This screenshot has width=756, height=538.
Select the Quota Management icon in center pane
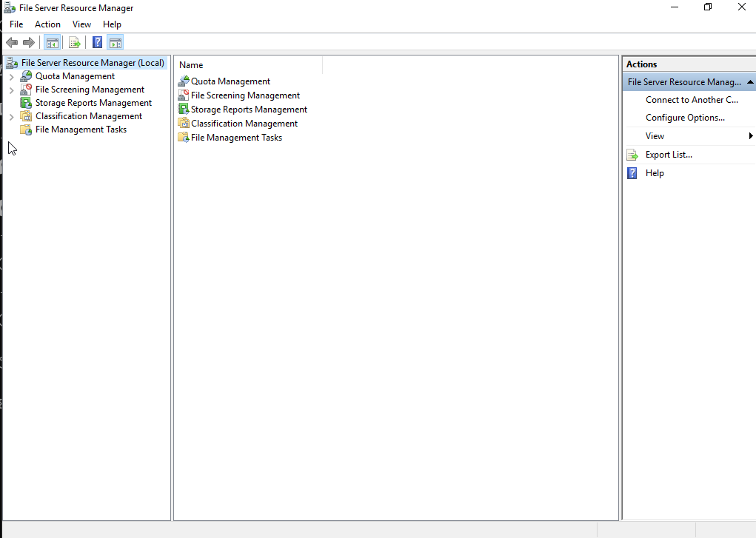(x=224, y=81)
